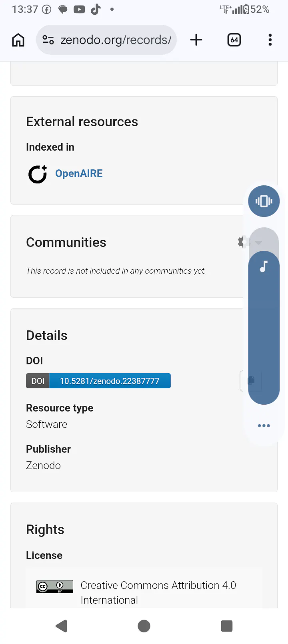Click the 'Resource type' label
Viewport: 288px width, 644px height.
point(60,408)
